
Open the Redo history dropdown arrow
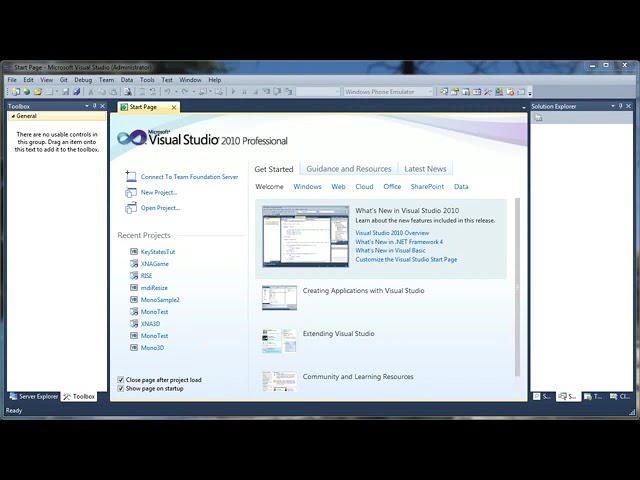tap(193, 92)
